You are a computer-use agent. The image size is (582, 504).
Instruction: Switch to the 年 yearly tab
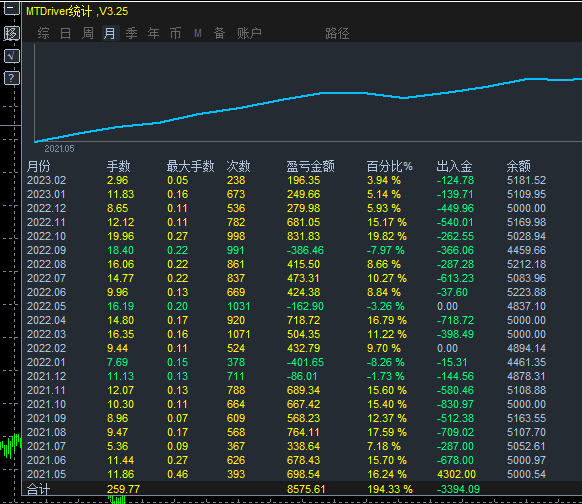tap(153, 33)
